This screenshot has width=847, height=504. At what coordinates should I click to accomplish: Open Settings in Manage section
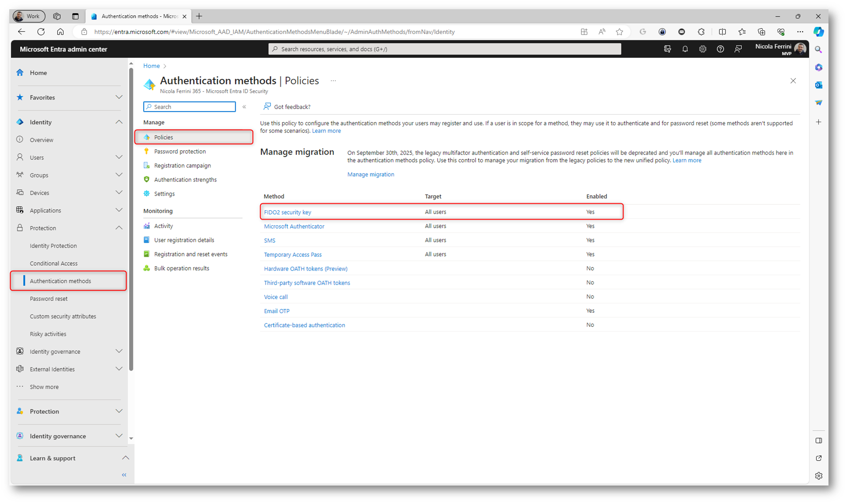pos(164,194)
